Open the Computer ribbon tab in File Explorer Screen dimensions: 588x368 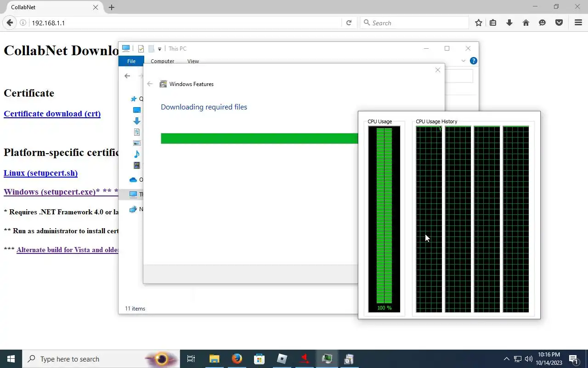tap(162, 61)
